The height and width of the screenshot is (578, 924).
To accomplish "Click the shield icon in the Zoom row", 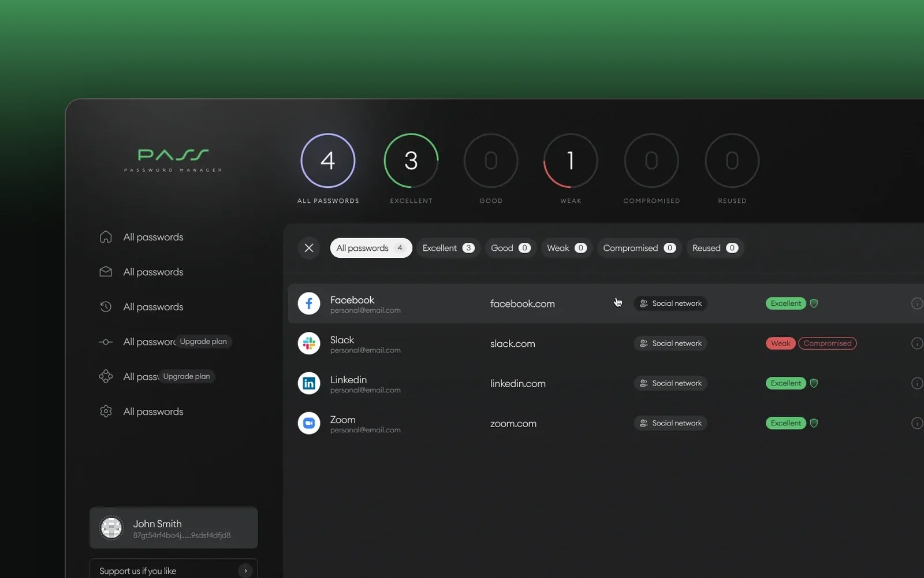I will click(814, 423).
